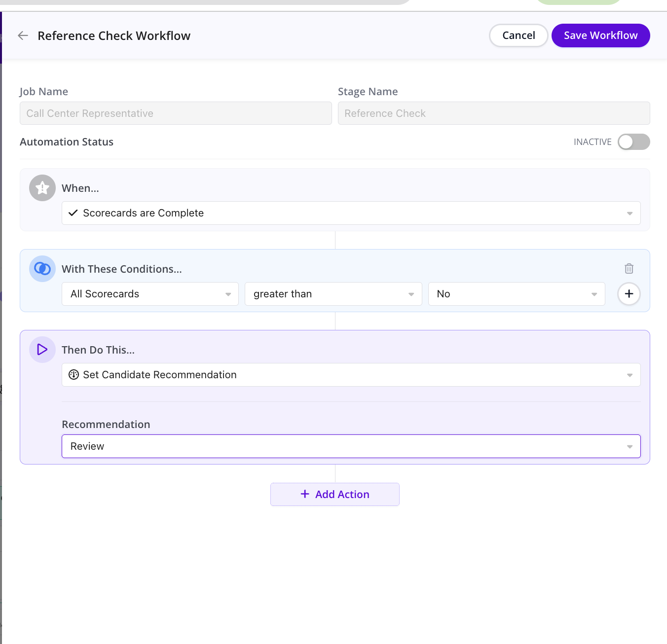
Task: Click the checkmark beside Scorecards are Complete
Action: (x=73, y=213)
